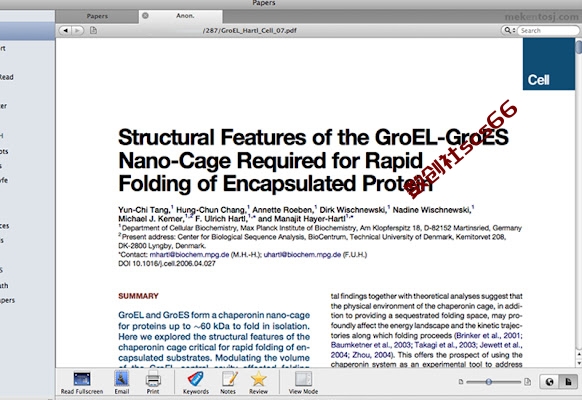The width and height of the screenshot is (582, 400).
Task: Adjust the PDF zoom slider
Action: 489,381
